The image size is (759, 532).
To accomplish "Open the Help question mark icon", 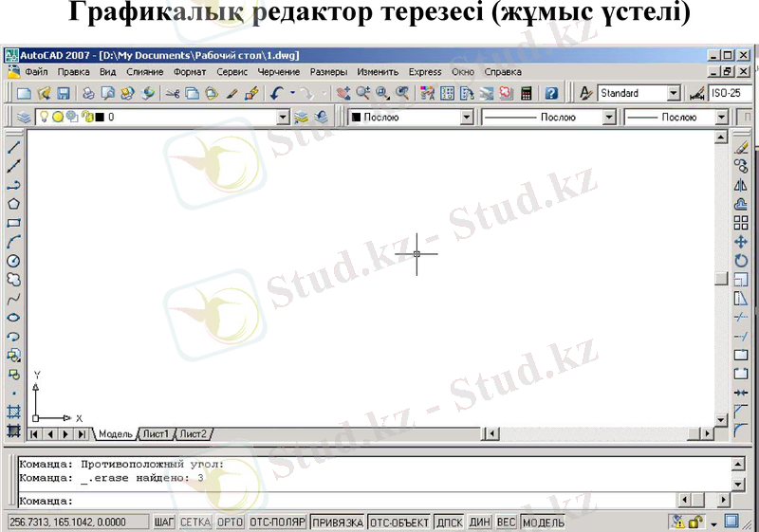I will click(551, 93).
